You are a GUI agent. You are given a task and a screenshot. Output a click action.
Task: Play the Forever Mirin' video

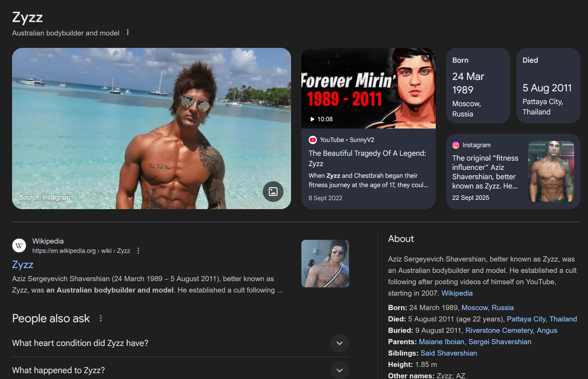[369, 88]
